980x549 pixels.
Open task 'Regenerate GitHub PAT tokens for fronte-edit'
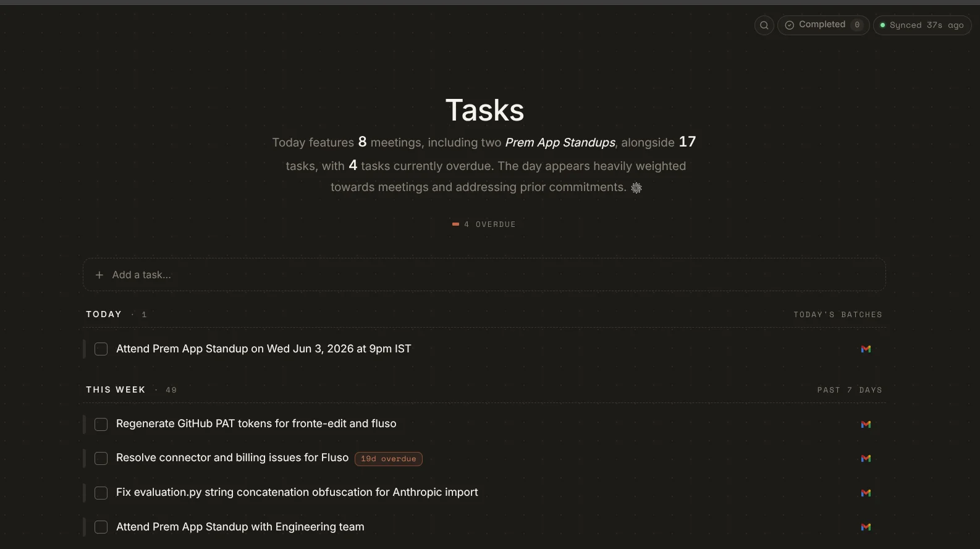256,423
